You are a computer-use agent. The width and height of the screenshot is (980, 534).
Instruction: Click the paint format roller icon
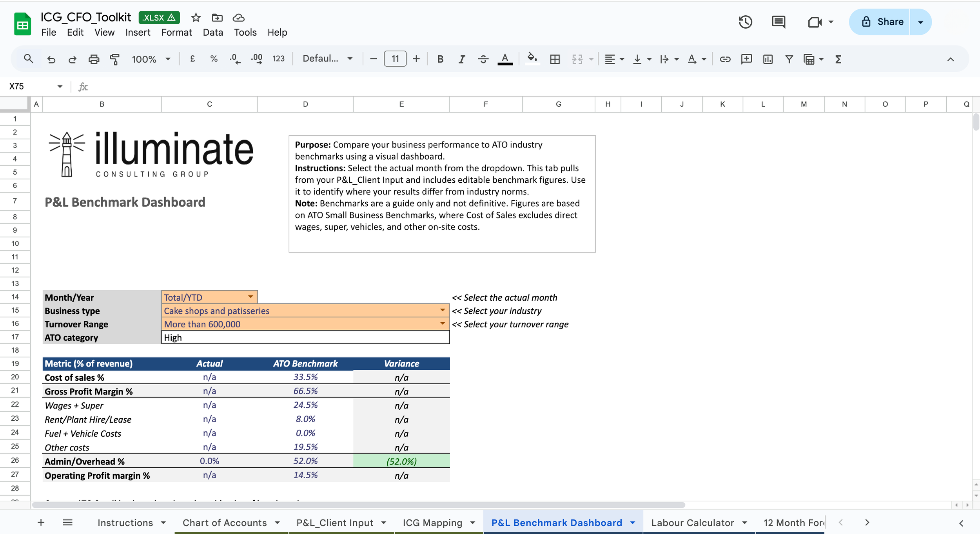[x=114, y=59]
